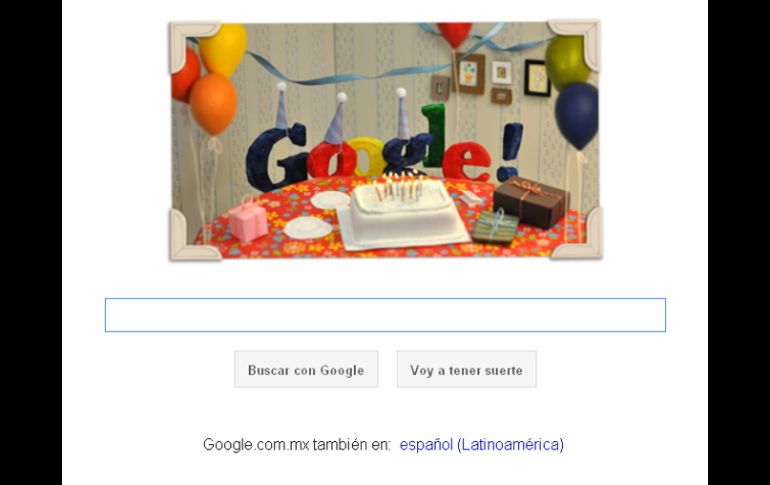
Task: Click the Voy a tener suerte button
Action: point(467,369)
